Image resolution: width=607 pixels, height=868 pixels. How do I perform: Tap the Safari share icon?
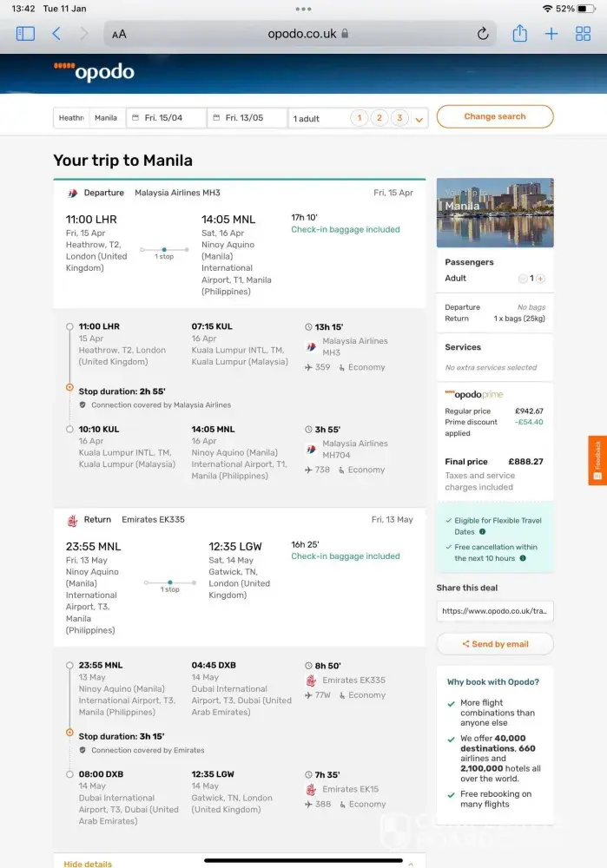[x=519, y=34]
